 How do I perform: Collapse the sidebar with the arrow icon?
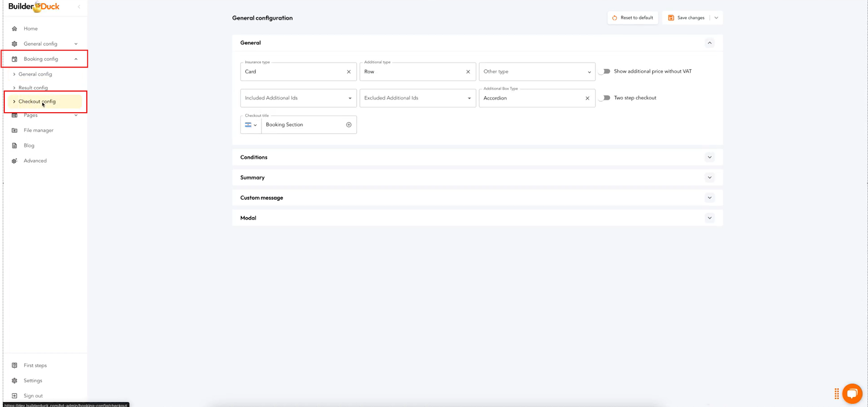[79, 7]
